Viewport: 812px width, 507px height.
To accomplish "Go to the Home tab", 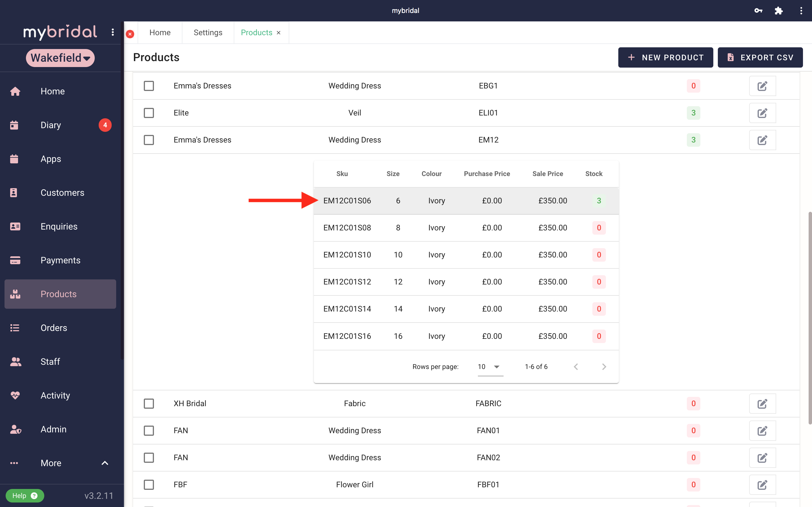I will [x=160, y=32].
